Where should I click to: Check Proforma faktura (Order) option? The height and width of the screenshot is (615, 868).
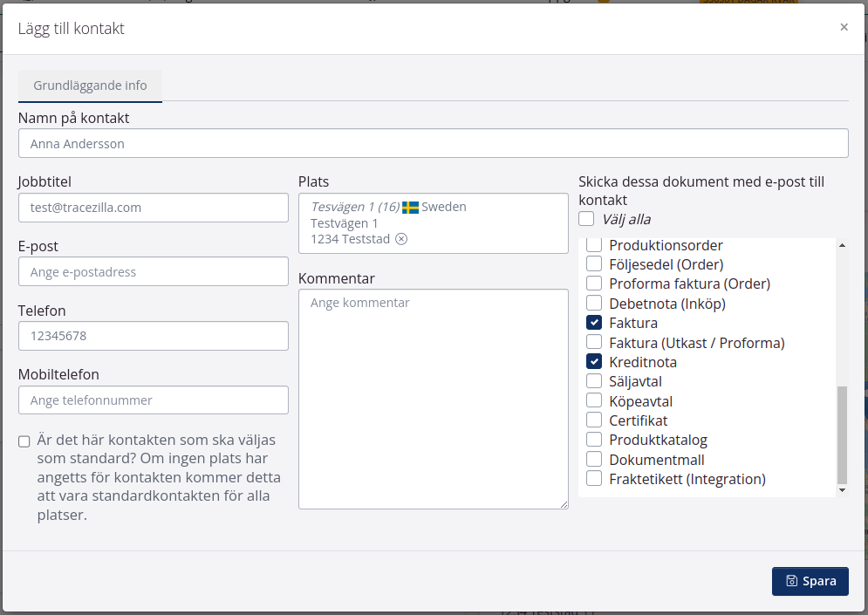(x=594, y=284)
